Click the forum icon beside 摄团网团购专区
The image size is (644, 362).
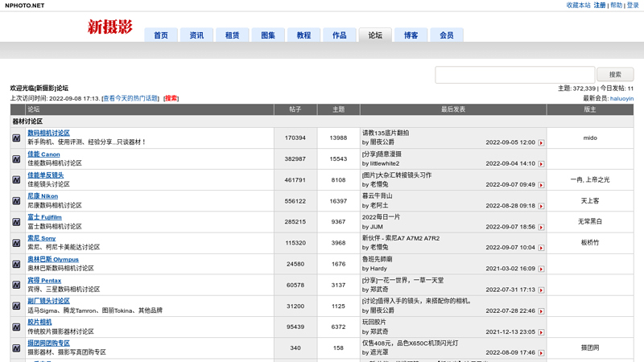click(16, 348)
